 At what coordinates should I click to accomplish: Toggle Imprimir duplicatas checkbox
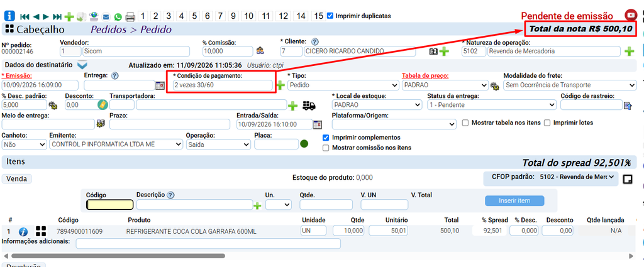330,16
